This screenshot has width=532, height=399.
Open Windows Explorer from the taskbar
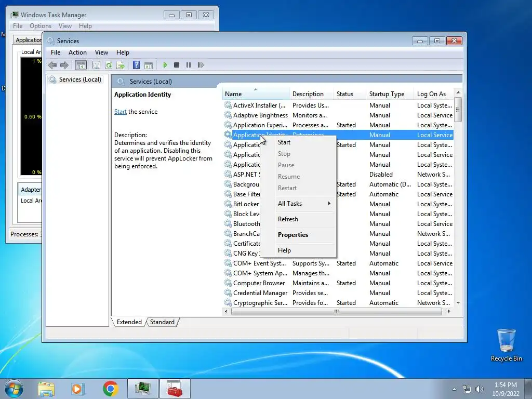tap(46, 389)
